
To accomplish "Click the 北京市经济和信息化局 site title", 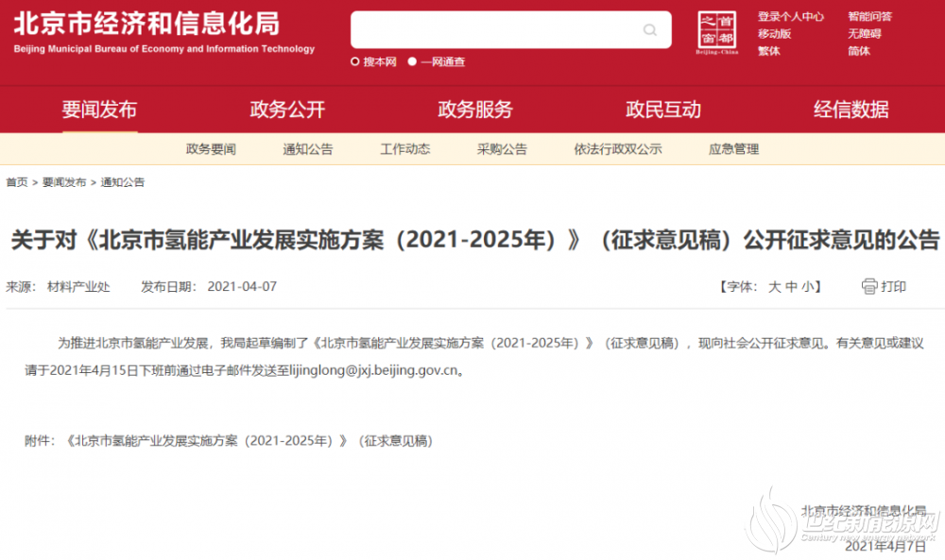I will (146, 24).
